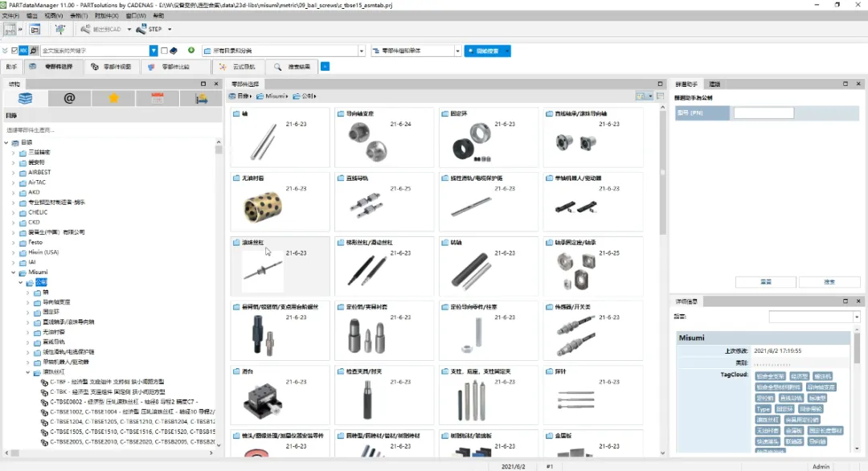868x471 pixels.
Task: Collapse the search bar double chevron
Action: [x=5, y=51]
